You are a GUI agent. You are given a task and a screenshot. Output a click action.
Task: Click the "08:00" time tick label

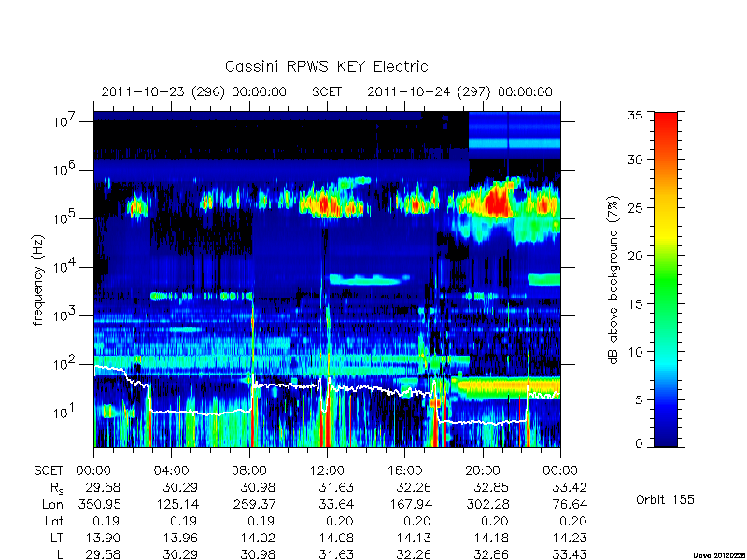click(x=249, y=470)
